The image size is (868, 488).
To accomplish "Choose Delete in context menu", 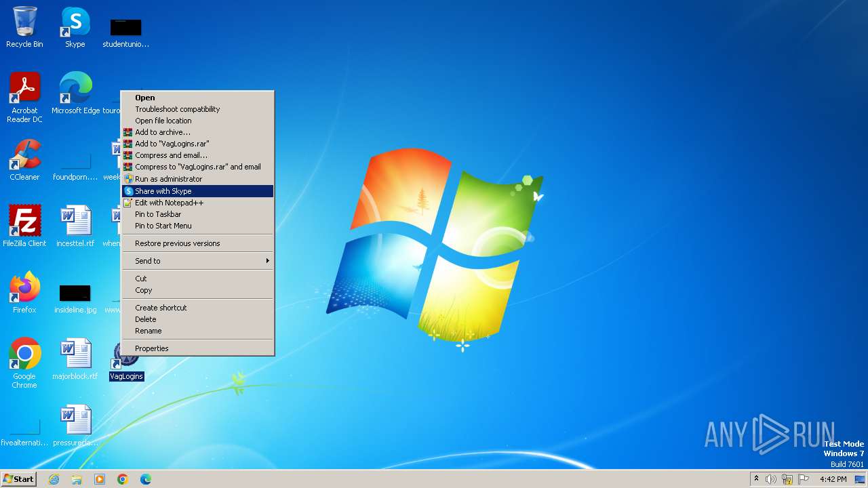I will 197,319.
